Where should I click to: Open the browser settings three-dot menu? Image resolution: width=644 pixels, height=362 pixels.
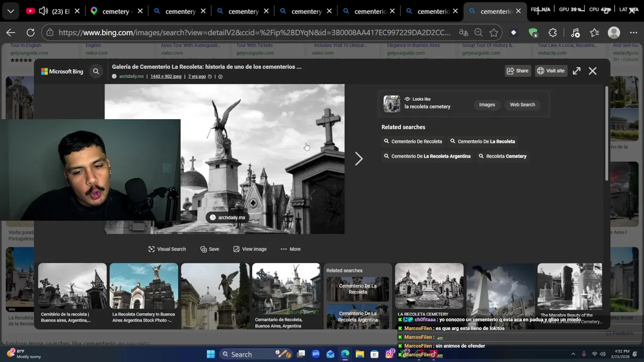(x=633, y=33)
